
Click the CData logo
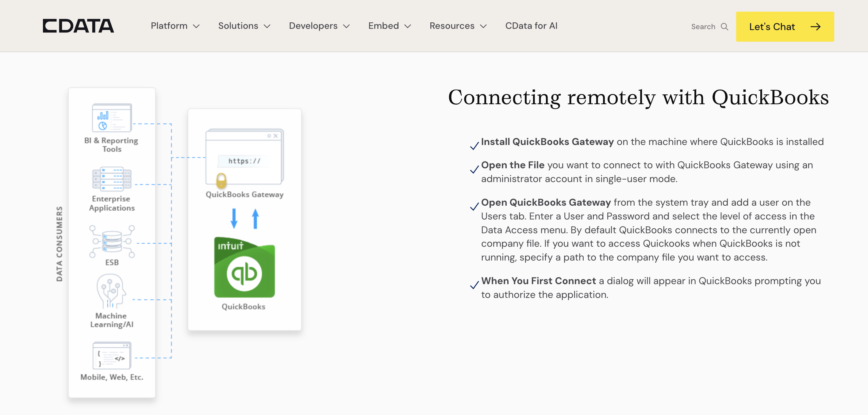78,26
